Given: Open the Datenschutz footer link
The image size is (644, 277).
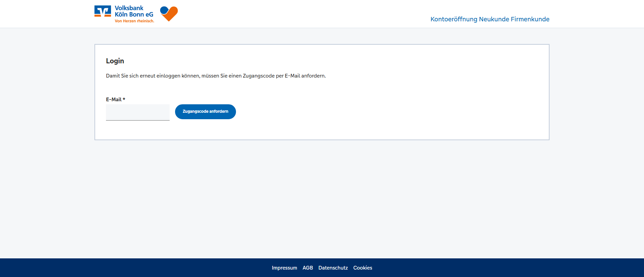Looking at the screenshot, I should point(333,268).
